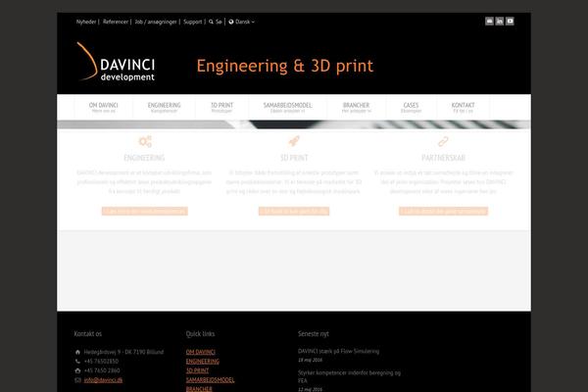Open the YouTube icon in header
This screenshot has width=588, height=392.
[x=510, y=22]
